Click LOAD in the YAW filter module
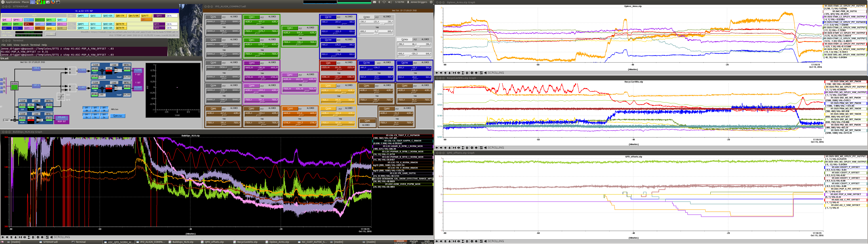 (x=114, y=83)
